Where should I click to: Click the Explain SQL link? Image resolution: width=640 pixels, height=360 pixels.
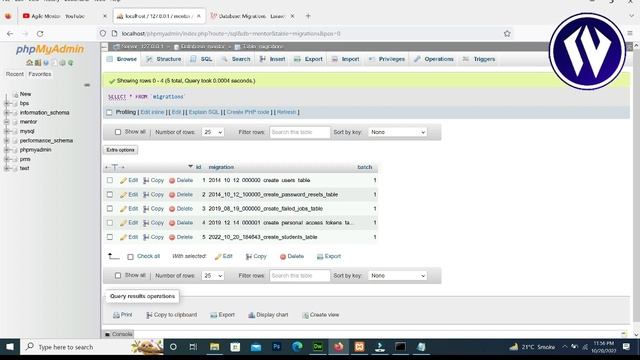coord(204,112)
